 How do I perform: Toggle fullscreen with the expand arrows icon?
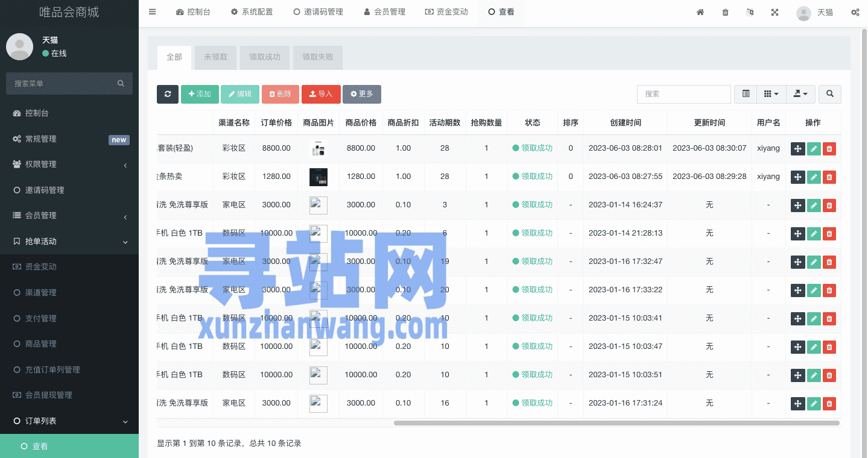click(x=775, y=12)
